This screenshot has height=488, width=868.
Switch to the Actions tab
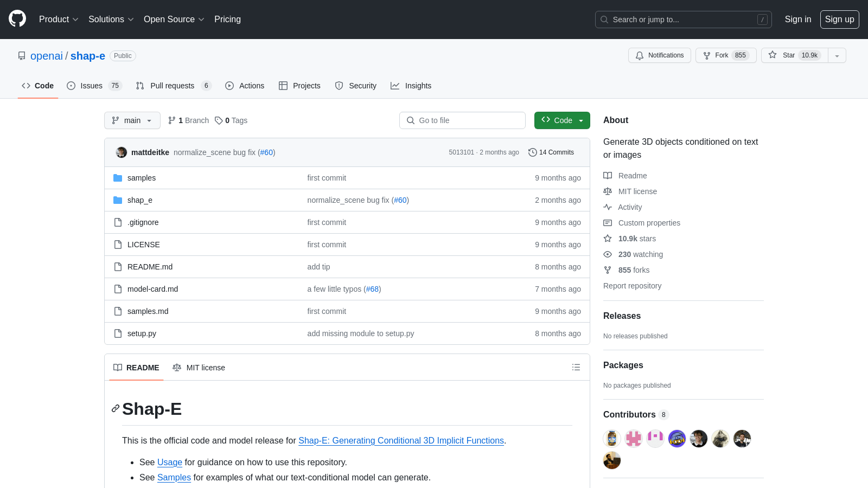(x=245, y=86)
